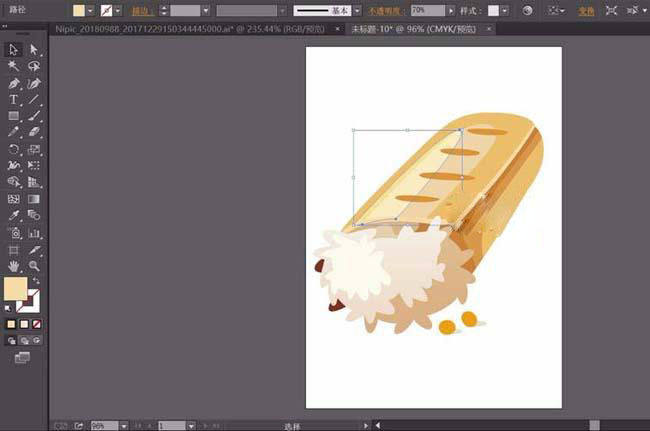Select the Blend tool

coord(34,215)
